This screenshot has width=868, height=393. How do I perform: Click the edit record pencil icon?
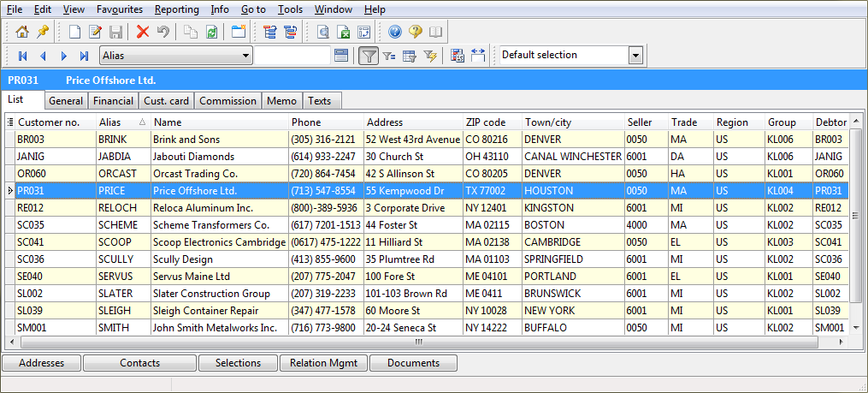coord(96,32)
